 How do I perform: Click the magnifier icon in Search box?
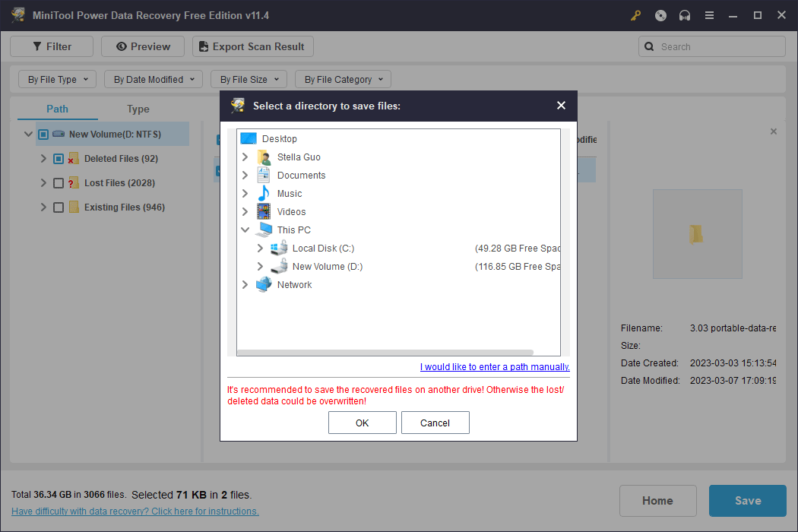click(x=649, y=47)
